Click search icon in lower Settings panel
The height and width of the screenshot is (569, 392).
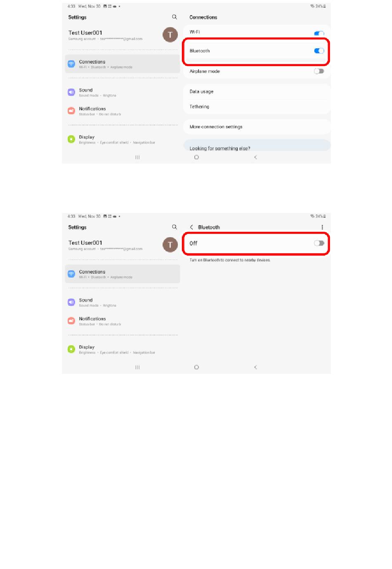point(175,227)
